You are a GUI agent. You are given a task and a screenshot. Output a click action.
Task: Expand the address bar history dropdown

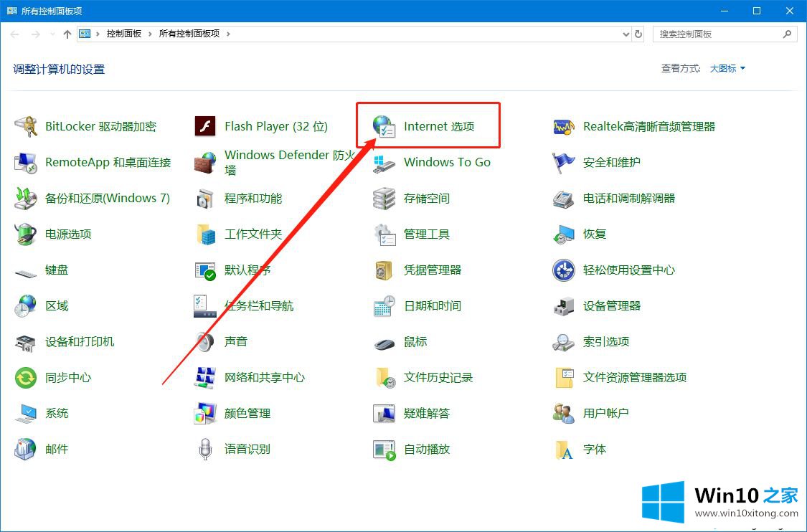[626, 34]
